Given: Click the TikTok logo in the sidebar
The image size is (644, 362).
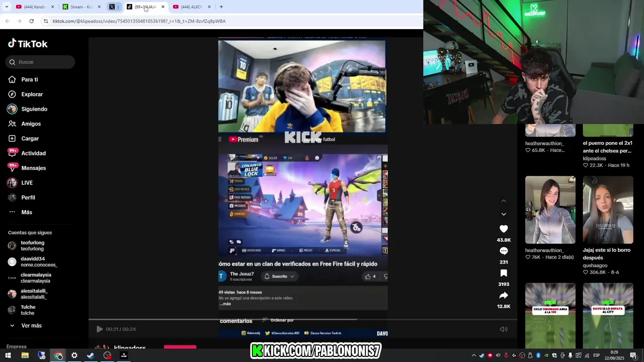Looking at the screenshot, I should (28, 44).
